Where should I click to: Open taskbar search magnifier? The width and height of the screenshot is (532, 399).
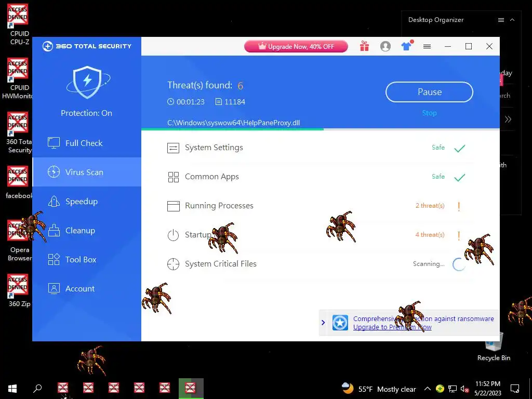click(x=37, y=389)
